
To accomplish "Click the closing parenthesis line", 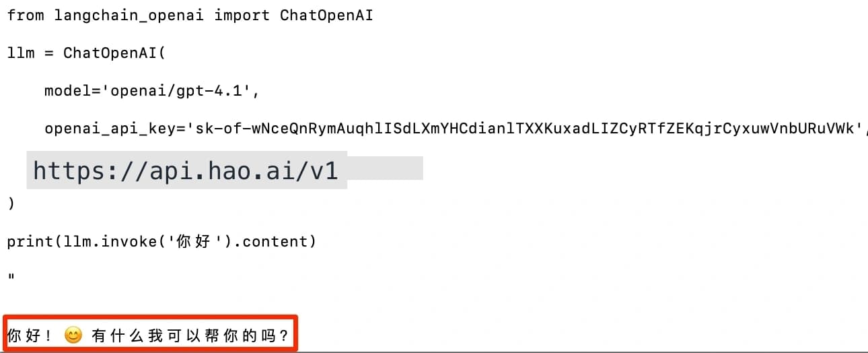I will [10, 203].
